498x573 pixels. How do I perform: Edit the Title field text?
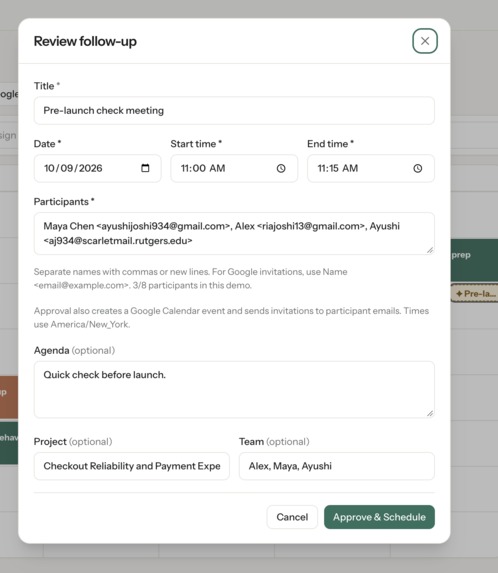[234, 110]
